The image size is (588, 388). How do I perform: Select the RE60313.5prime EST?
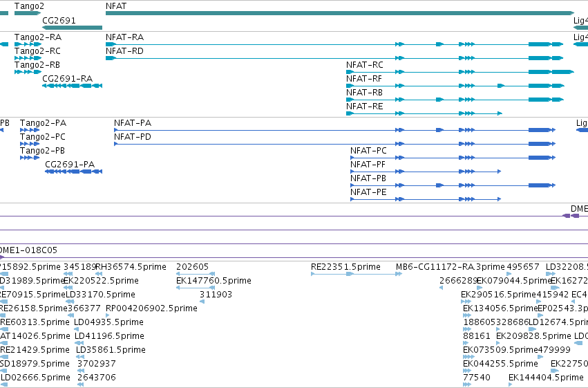click(3, 329)
